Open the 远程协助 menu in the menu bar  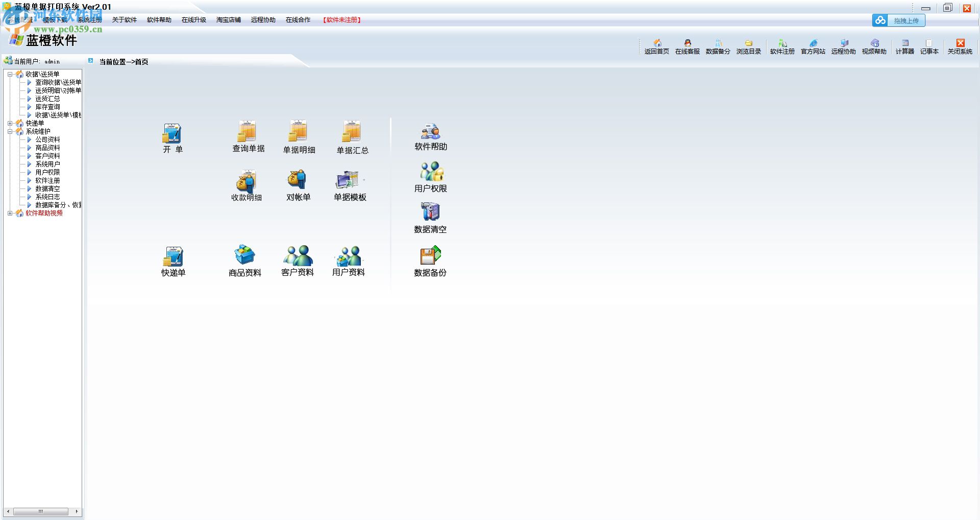point(263,20)
